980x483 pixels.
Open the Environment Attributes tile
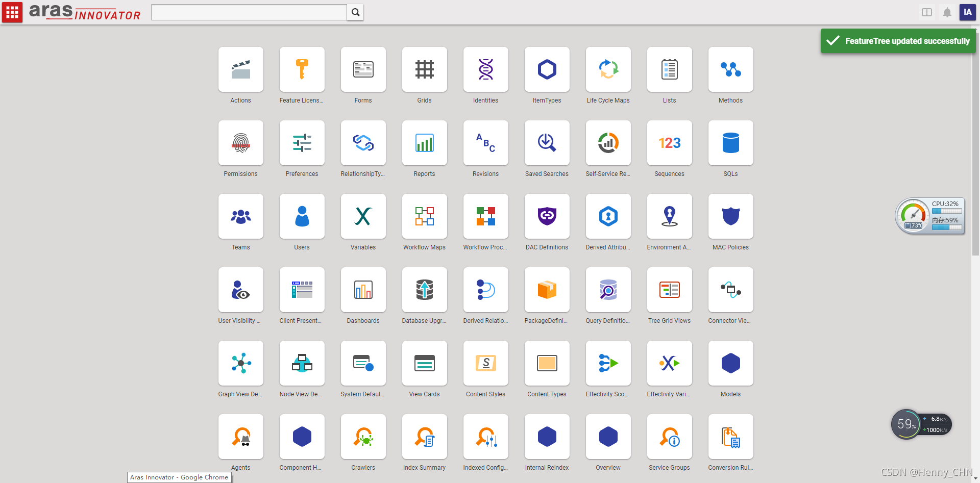670,216
